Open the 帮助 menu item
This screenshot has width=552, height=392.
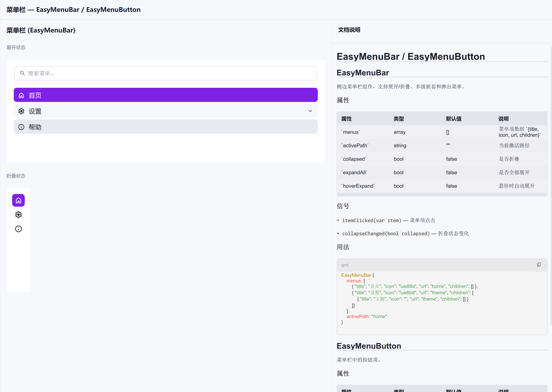[166, 127]
